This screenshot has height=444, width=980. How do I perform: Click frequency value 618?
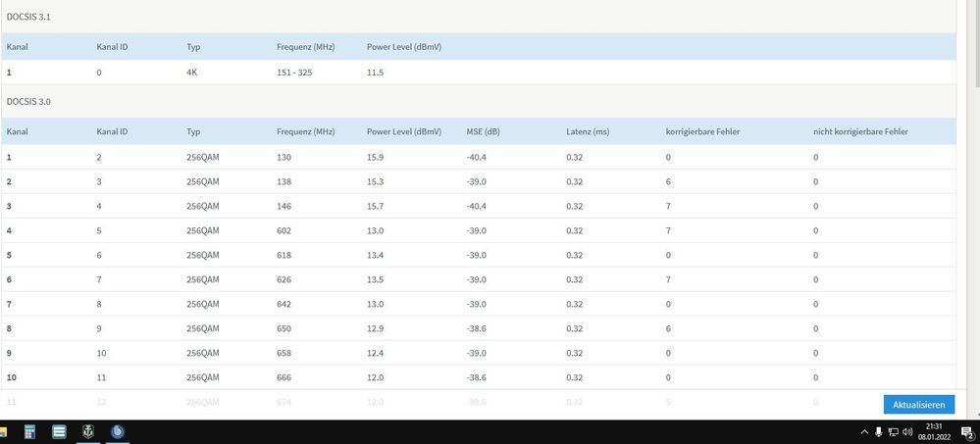tap(284, 255)
